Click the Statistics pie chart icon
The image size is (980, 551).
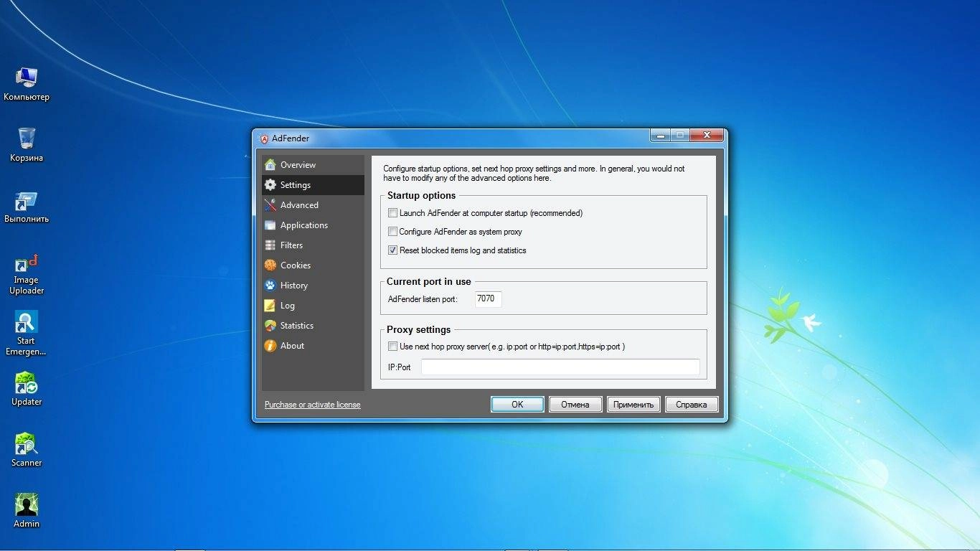tap(270, 326)
